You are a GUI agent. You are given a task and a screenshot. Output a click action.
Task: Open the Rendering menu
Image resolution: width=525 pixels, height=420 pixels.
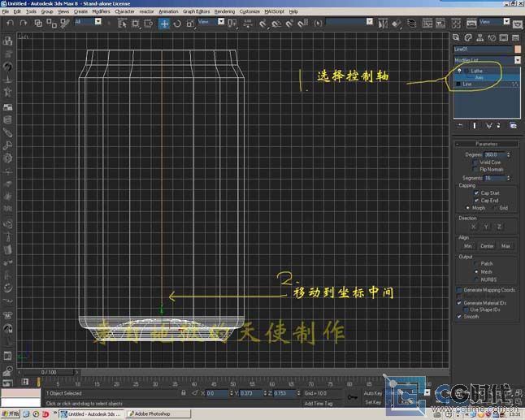coord(224,11)
